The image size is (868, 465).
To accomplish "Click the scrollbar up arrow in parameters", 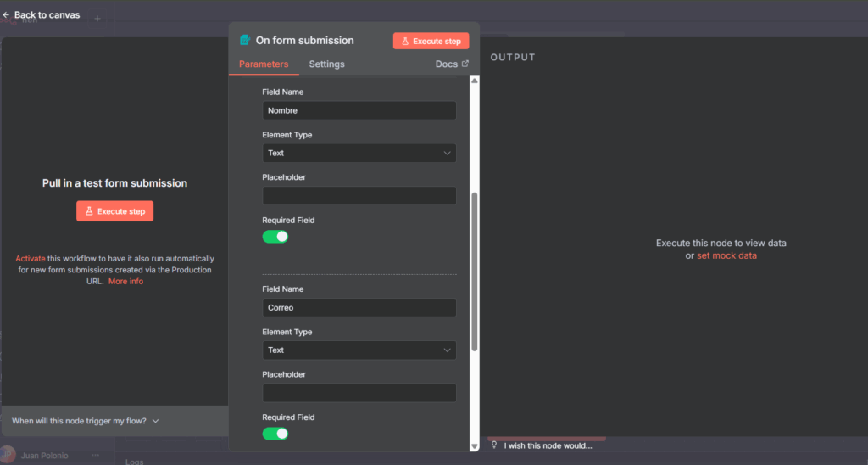I will [x=474, y=81].
